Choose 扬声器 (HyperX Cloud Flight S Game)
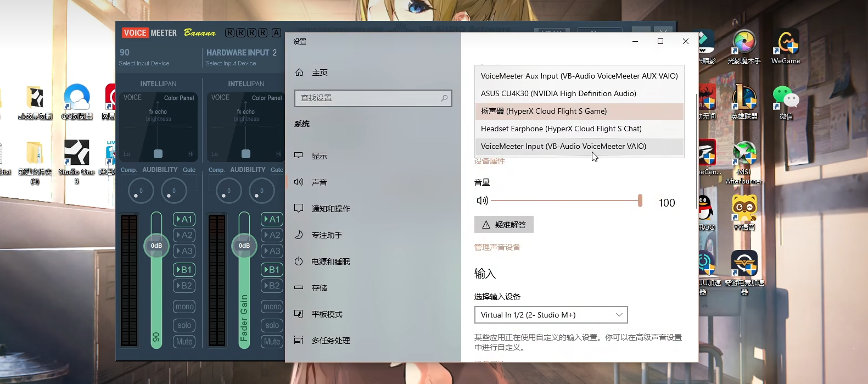 click(x=579, y=111)
